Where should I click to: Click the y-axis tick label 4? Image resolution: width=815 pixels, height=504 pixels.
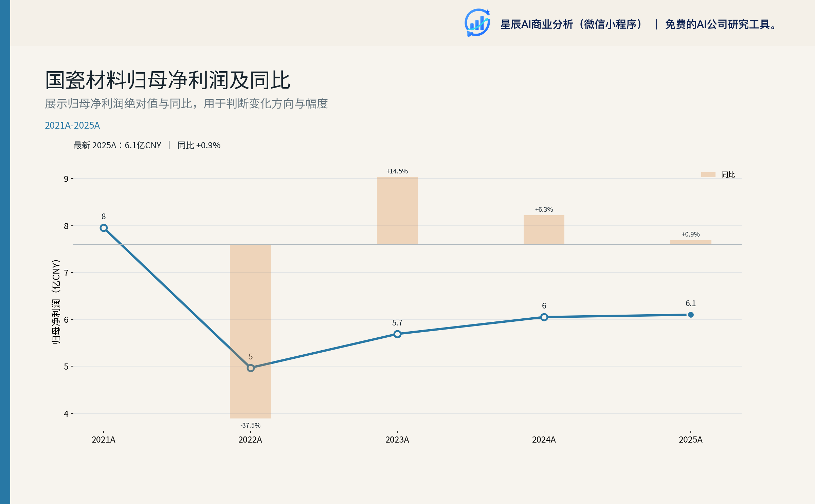tap(66, 414)
